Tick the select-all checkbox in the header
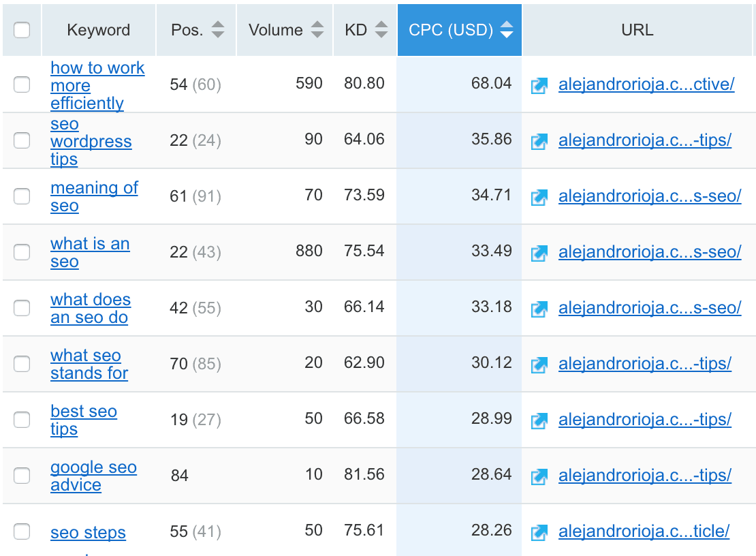Screen dimensions: 756x556 (22, 30)
